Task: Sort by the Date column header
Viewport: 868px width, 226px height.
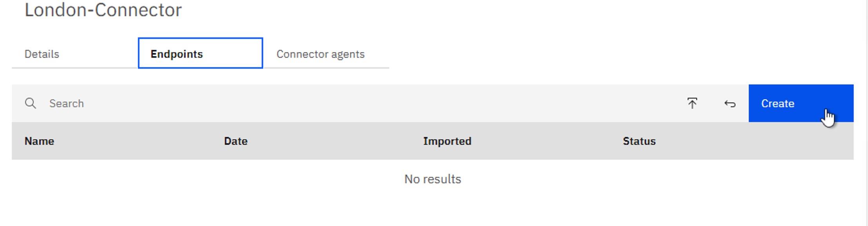Action: pos(235,141)
